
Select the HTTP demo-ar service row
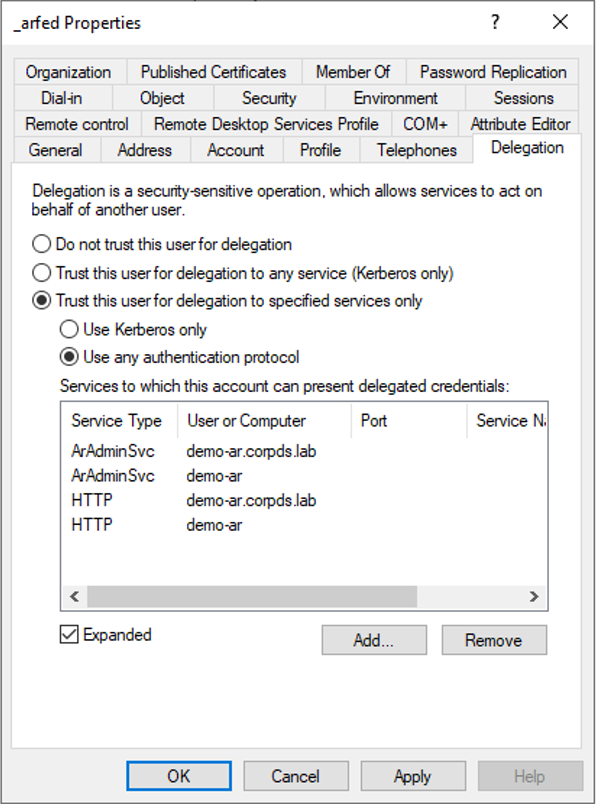click(156, 525)
